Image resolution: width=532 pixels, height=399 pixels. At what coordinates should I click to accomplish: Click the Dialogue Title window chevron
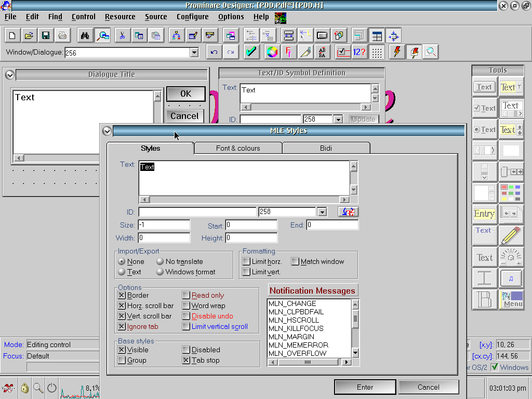click(10, 75)
